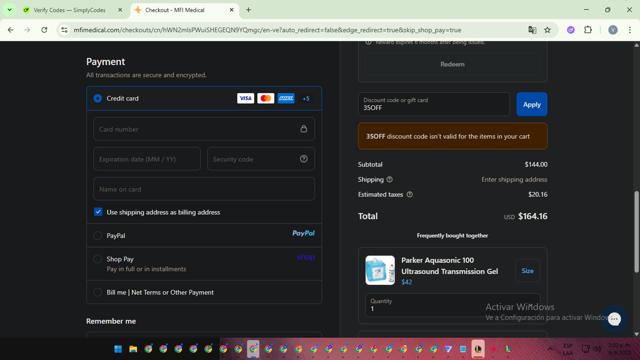The width and height of the screenshot is (640, 360).
Task: Open the Chrome profile avatar
Action: pos(613,30)
